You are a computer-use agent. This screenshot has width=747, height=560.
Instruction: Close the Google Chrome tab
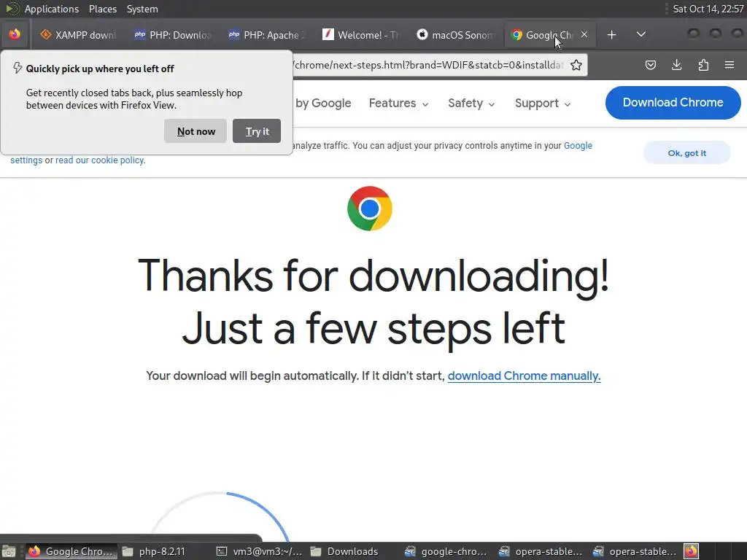click(584, 34)
